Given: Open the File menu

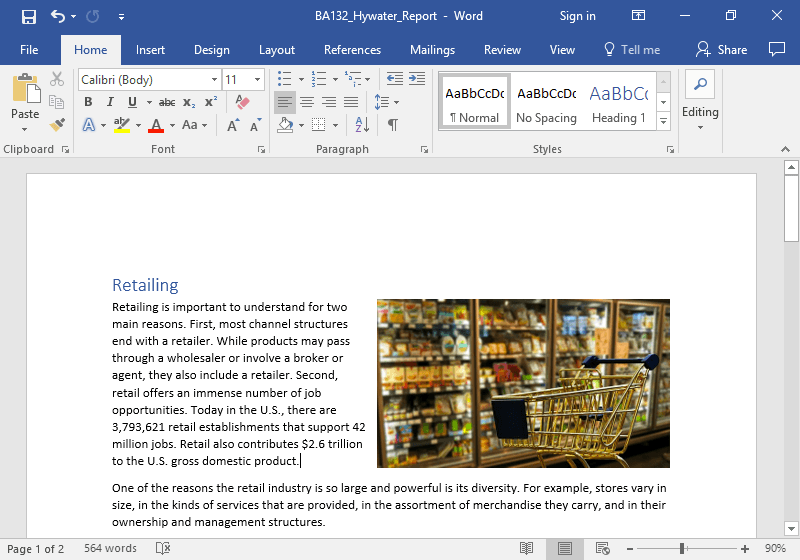Looking at the screenshot, I should [x=29, y=50].
